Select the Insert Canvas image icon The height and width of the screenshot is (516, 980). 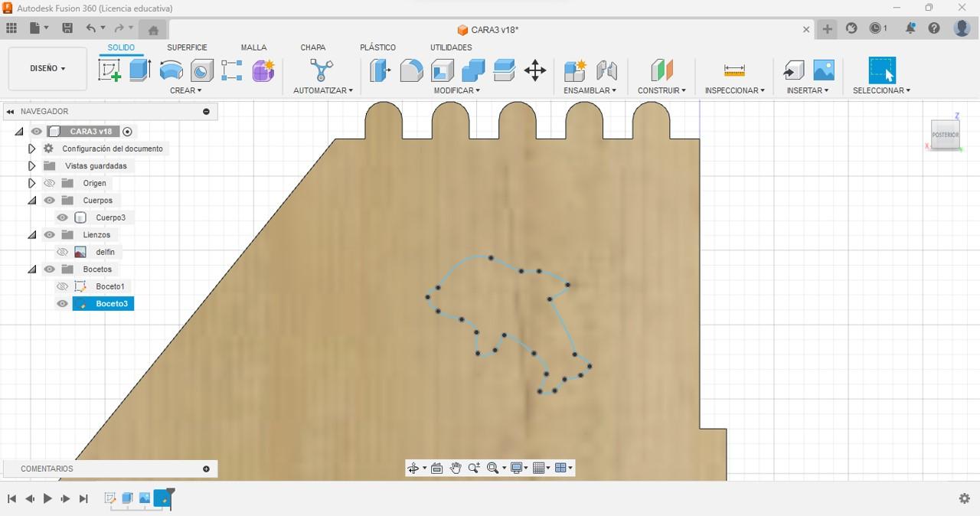(824, 70)
